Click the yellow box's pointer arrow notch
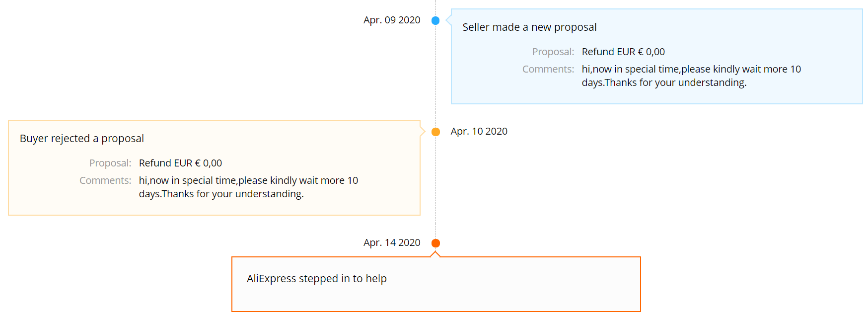 click(x=423, y=132)
